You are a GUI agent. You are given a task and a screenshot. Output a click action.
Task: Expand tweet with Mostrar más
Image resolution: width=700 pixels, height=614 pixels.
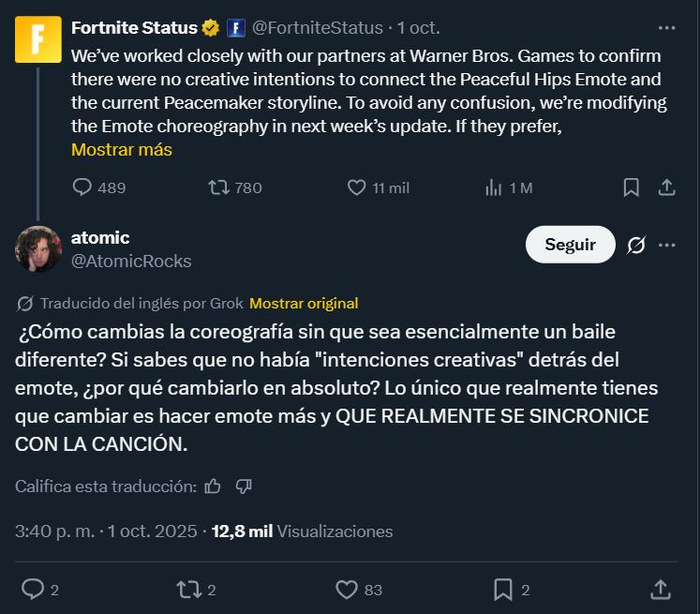[x=122, y=149]
